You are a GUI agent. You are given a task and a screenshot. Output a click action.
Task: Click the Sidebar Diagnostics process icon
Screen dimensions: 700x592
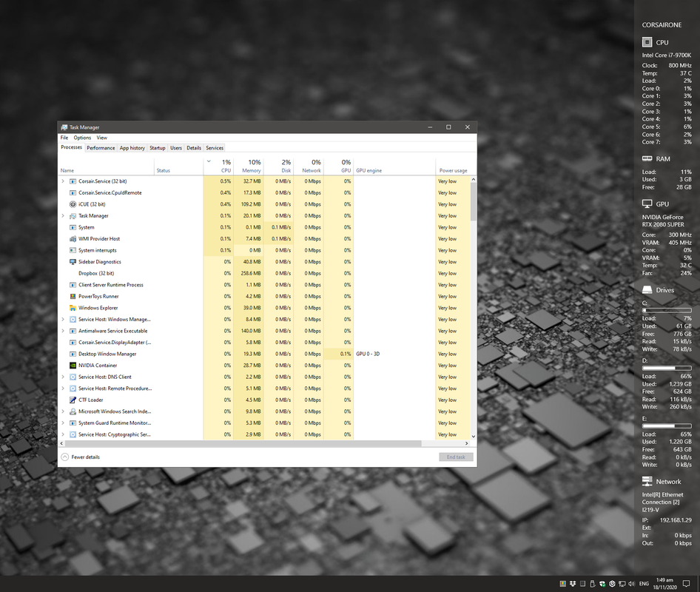click(x=73, y=262)
